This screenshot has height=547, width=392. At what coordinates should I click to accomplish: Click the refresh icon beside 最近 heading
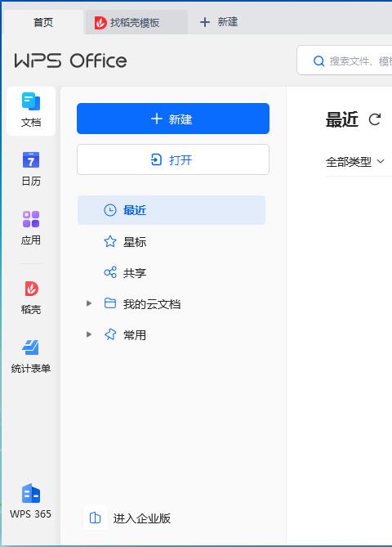click(375, 119)
